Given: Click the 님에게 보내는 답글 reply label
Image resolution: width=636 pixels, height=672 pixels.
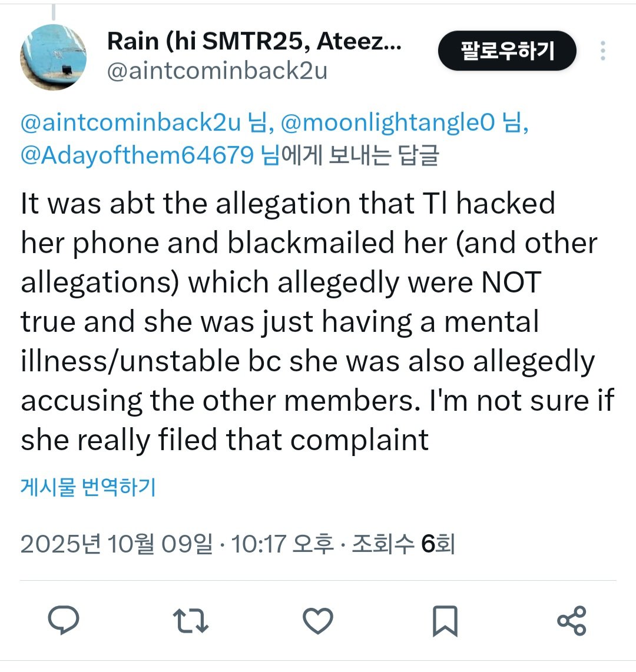Looking at the screenshot, I should click(350, 155).
